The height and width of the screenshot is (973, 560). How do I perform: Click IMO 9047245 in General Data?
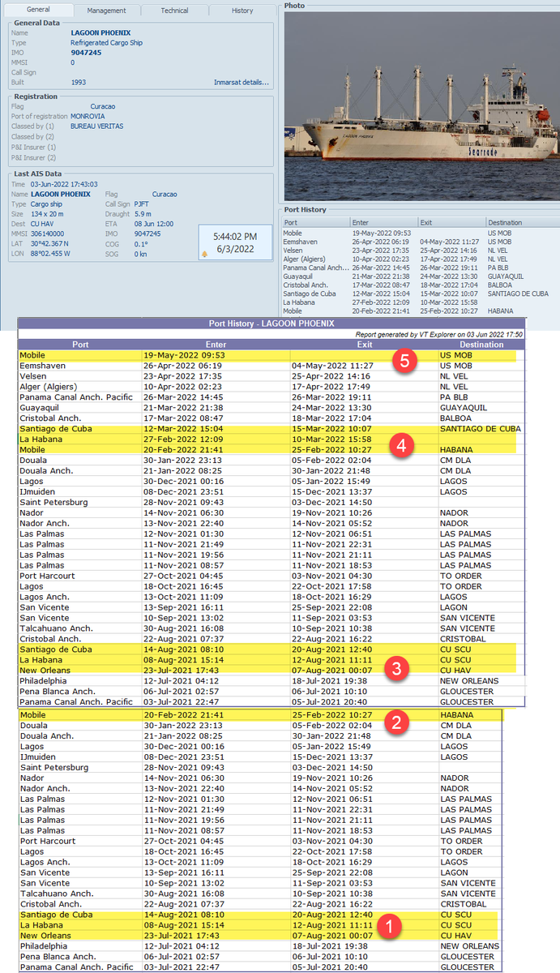86,52
